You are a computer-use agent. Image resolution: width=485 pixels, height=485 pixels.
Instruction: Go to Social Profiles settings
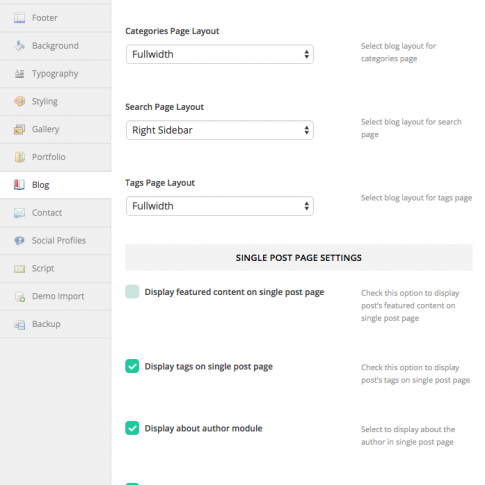point(55,241)
